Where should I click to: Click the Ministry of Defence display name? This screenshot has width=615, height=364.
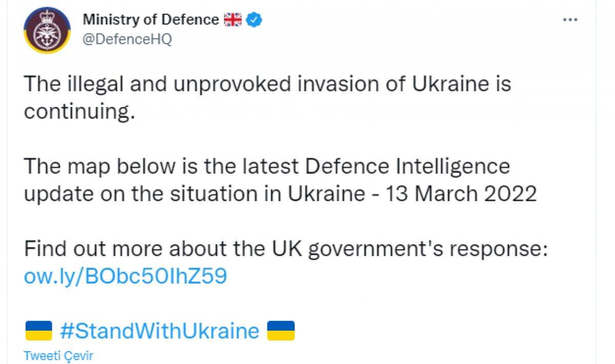coord(151,20)
